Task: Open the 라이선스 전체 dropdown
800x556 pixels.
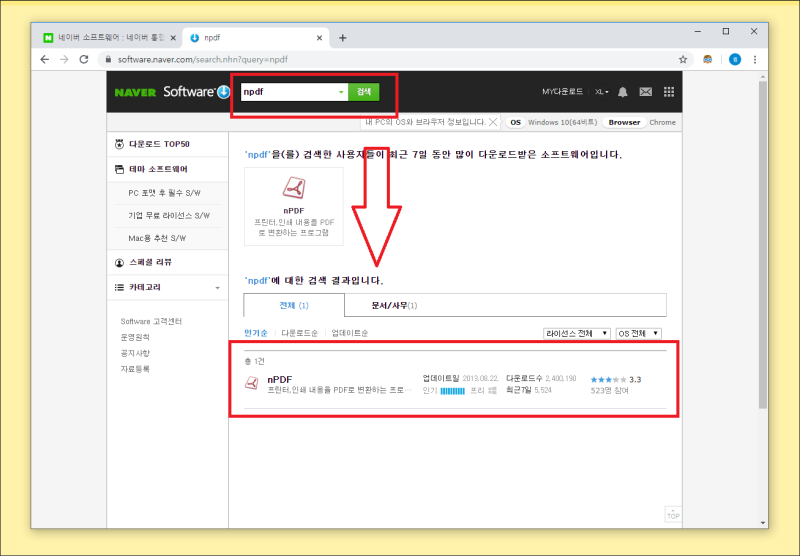Action: [577, 334]
